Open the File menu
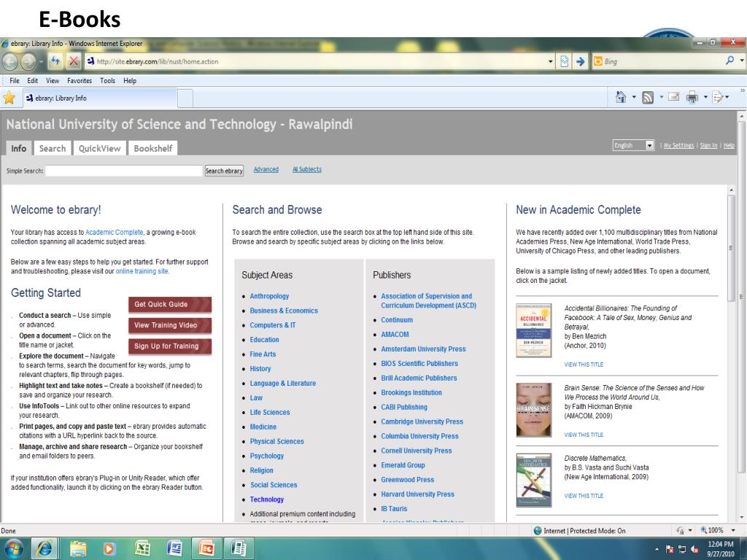This screenshot has width=747, height=560. (15, 80)
